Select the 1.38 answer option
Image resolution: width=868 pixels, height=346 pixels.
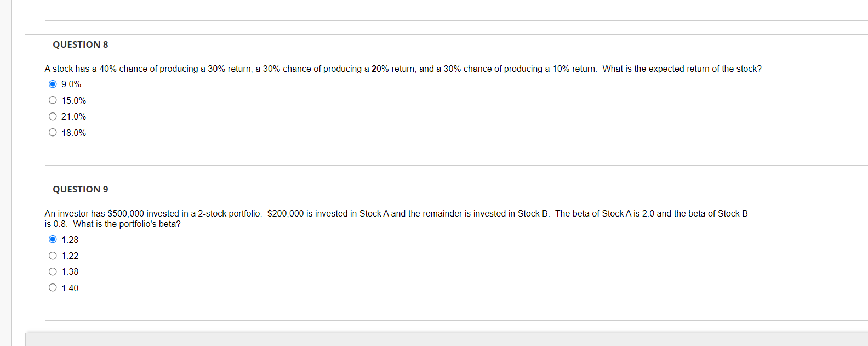(53, 271)
